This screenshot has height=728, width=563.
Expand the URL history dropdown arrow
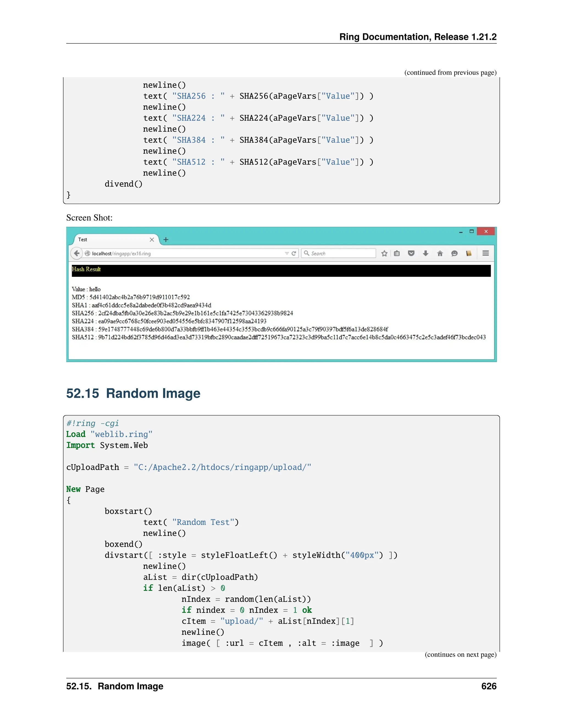[286, 253]
